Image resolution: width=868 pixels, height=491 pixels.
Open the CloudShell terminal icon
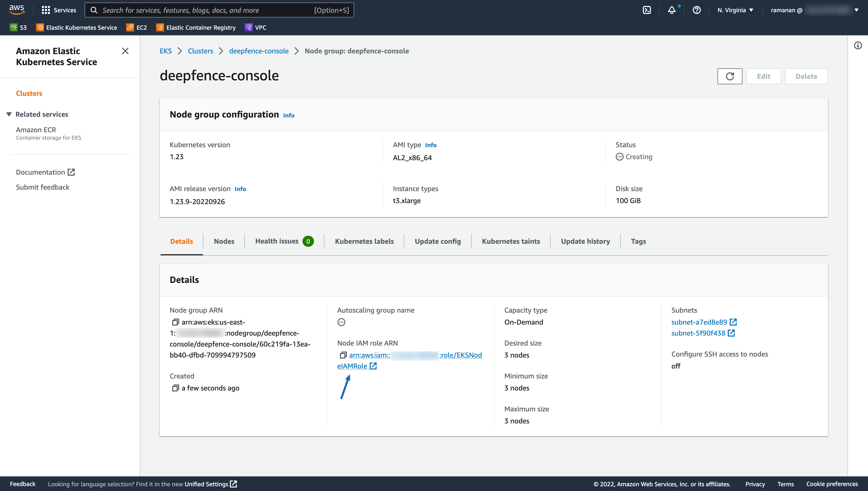(x=647, y=10)
